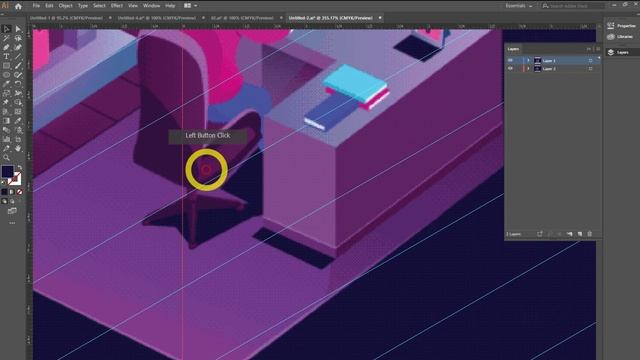The image size is (640, 360).
Task: Reset default fill and stroke
Action: coord(4,182)
